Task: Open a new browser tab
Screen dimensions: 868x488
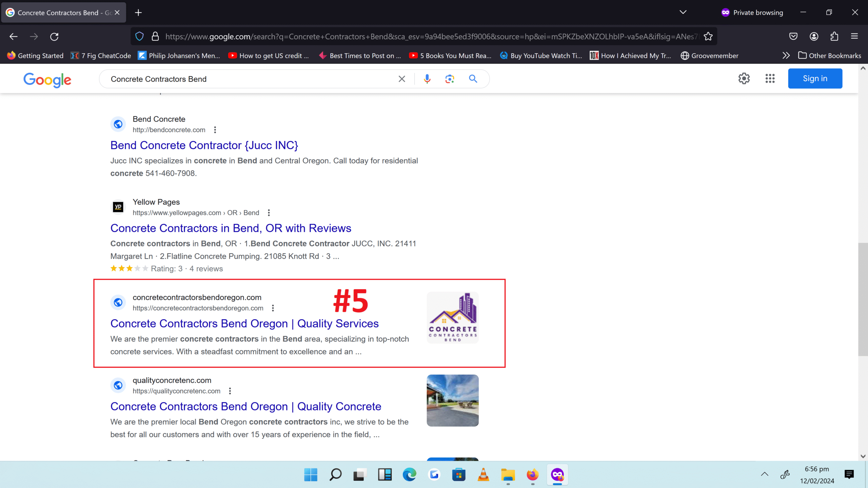Action: pos(138,13)
